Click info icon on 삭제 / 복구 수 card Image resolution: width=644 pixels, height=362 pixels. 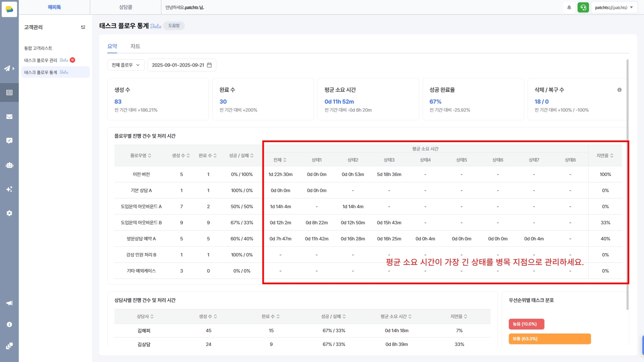click(619, 90)
